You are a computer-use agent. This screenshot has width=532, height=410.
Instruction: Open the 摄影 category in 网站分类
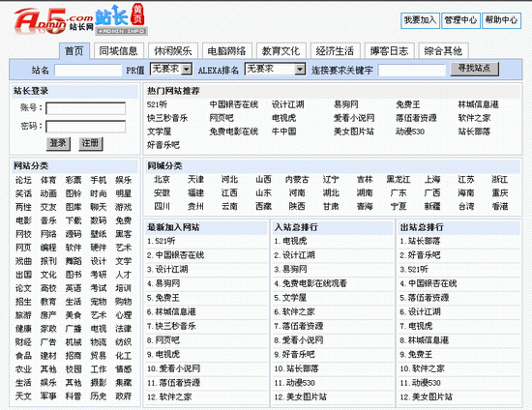[99, 383]
